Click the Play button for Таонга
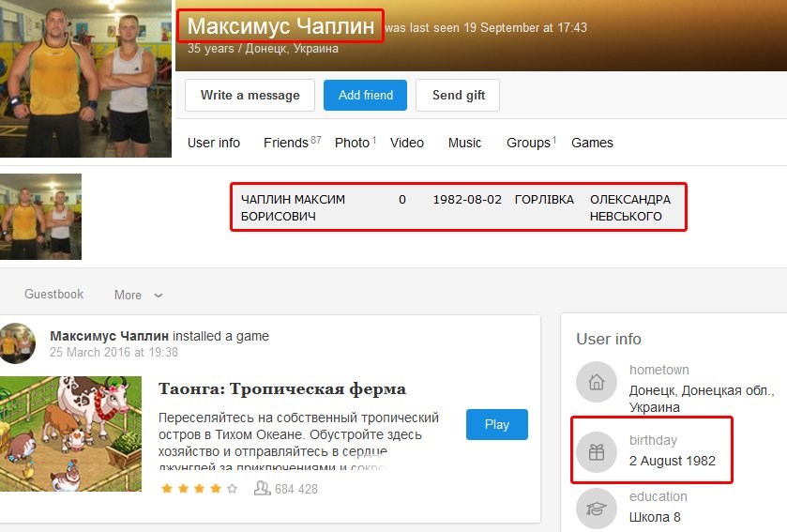The height and width of the screenshot is (532, 787). tap(497, 425)
